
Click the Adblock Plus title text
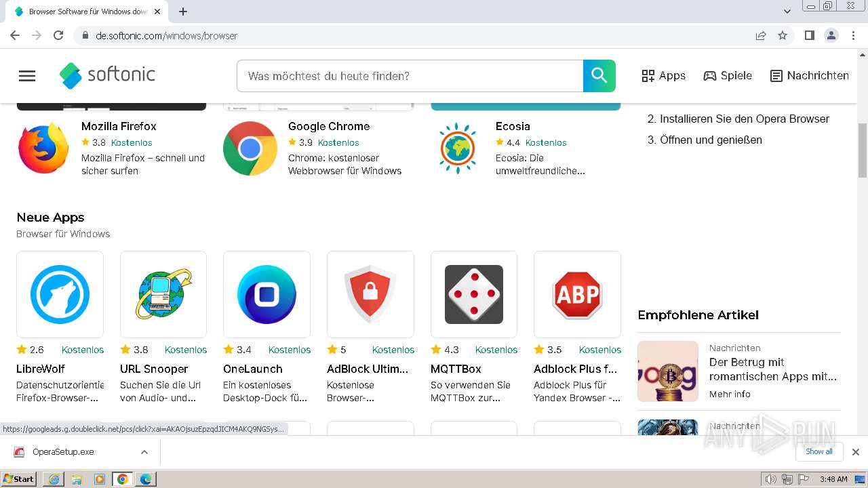click(576, 369)
